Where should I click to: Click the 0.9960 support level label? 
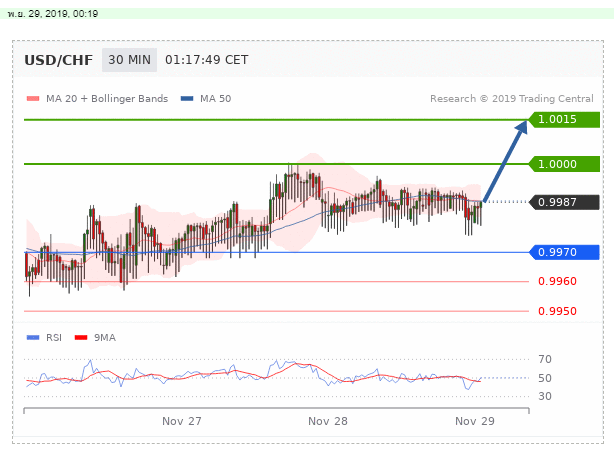557,281
